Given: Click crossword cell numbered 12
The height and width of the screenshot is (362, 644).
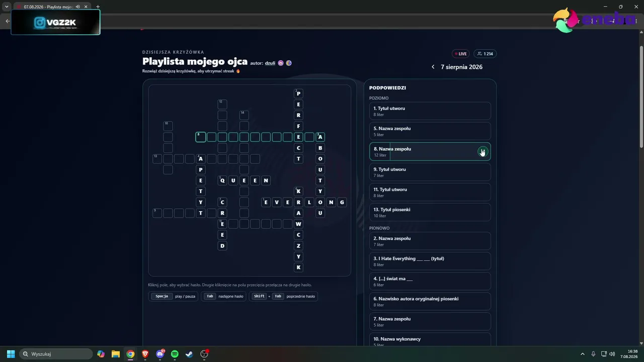Looking at the screenshot, I should (x=222, y=104).
